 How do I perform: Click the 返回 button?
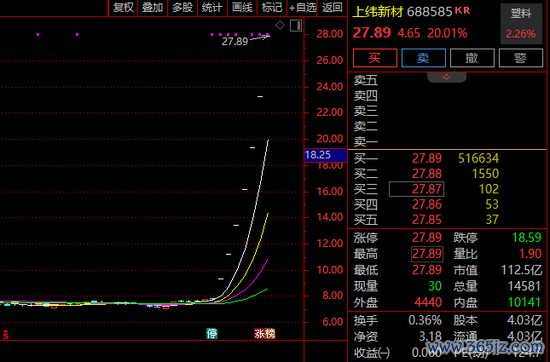332,8
